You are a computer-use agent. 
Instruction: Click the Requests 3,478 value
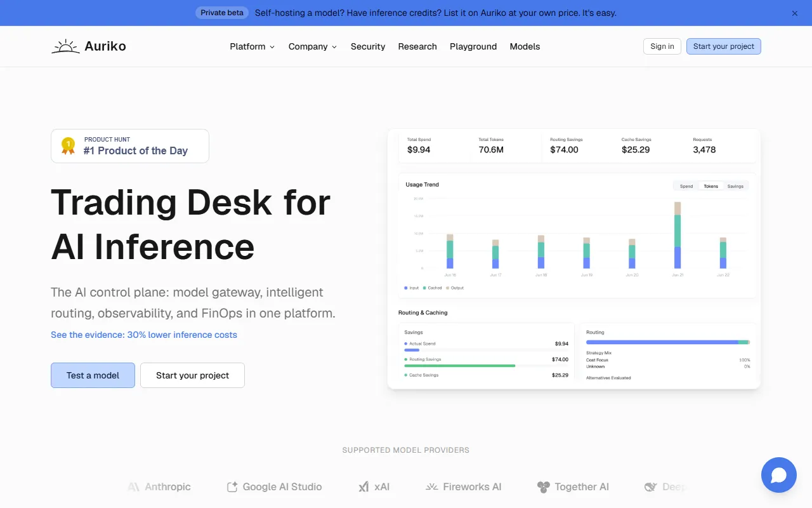(x=704, y=150)
